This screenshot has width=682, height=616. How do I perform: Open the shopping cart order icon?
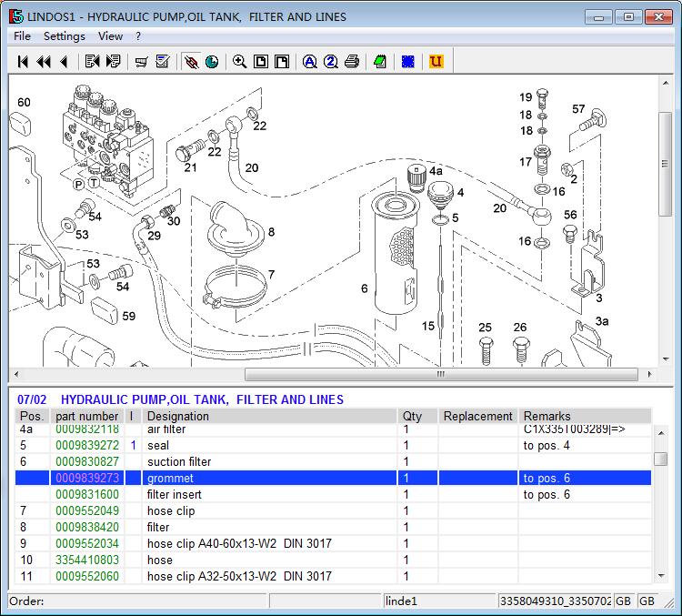pos(141,62)
